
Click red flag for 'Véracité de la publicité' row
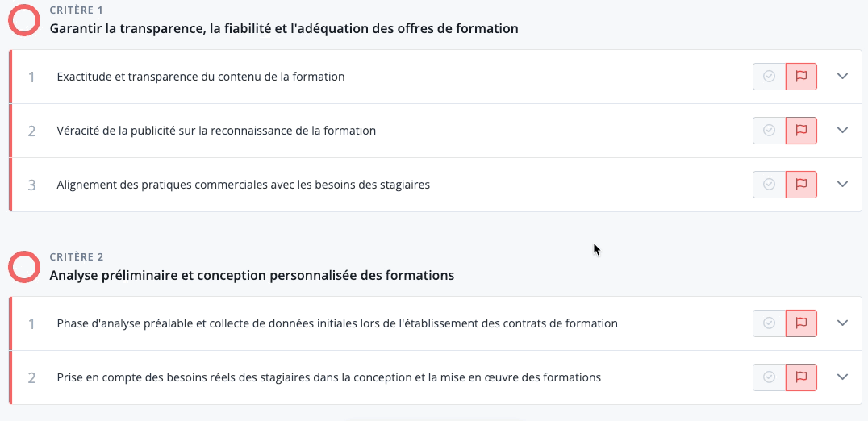pyautogui.click(x=801, y=131)
